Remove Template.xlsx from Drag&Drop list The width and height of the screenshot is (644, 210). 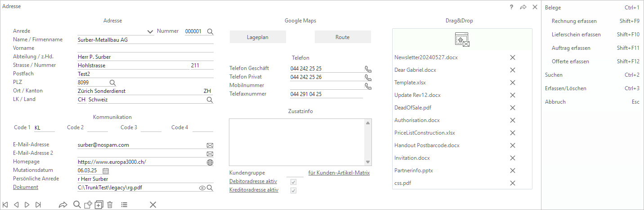point(512,83)
